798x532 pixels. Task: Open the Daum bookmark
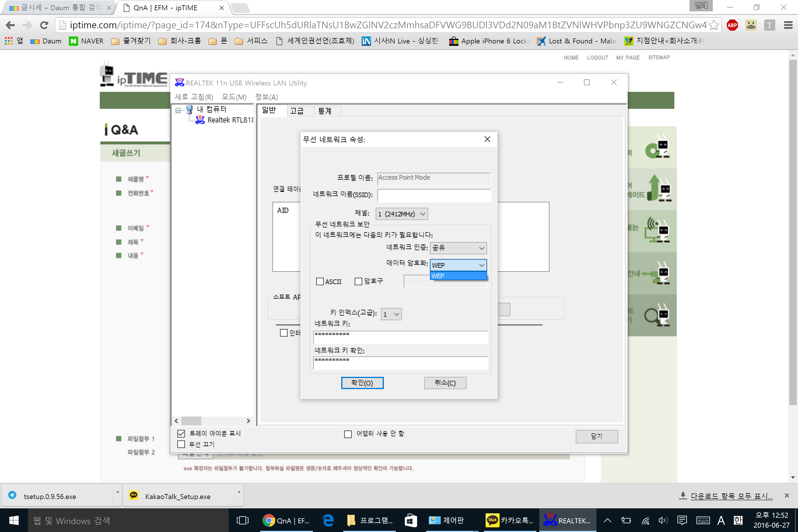pos(46,41)
